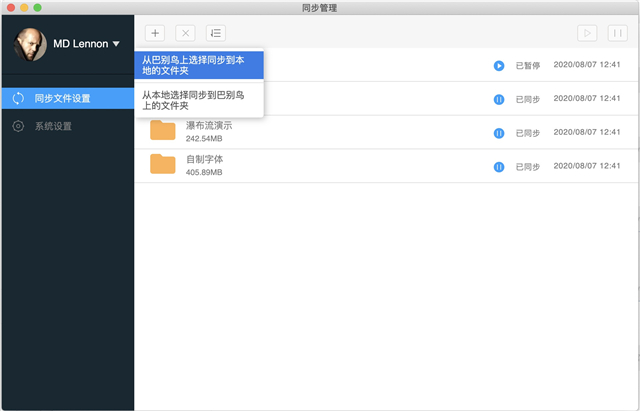Image resolution: width=640 pixels, height=411 pixels.
Task: Resume sync with first row's blue play icon
Action: coord(498,66)
